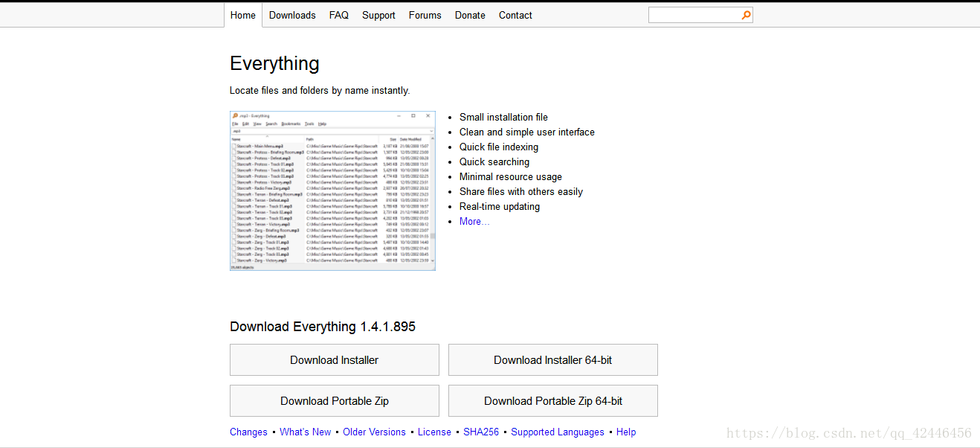Screen dimensions: 980x448
Task: Open Supported Languages
Action: pos(558,432)
